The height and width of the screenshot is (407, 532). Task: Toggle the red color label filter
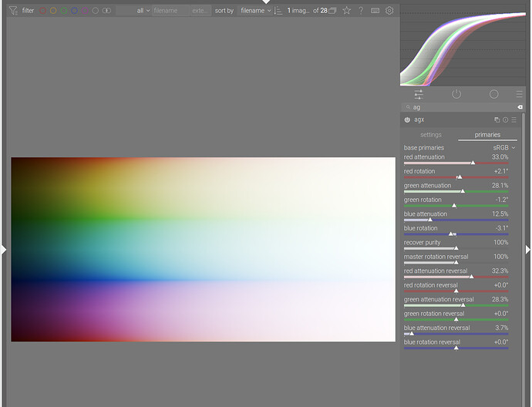42,11
